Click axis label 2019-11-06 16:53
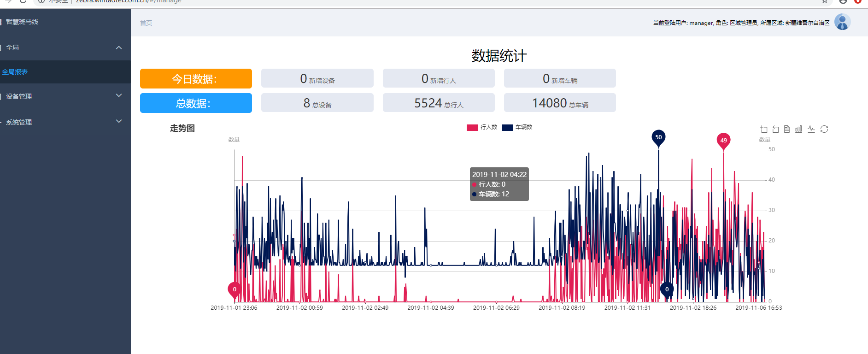 [x=758, y=308]
